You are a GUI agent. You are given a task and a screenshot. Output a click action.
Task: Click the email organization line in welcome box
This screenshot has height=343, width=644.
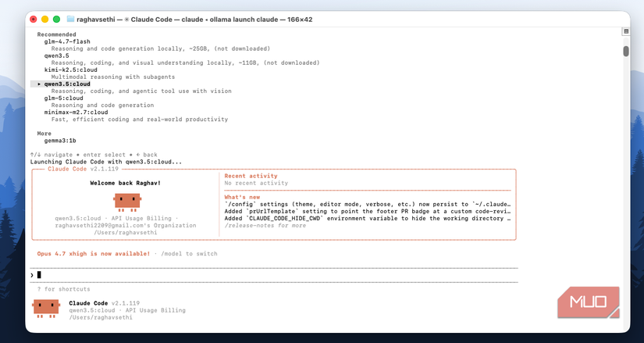click(125, 225)
